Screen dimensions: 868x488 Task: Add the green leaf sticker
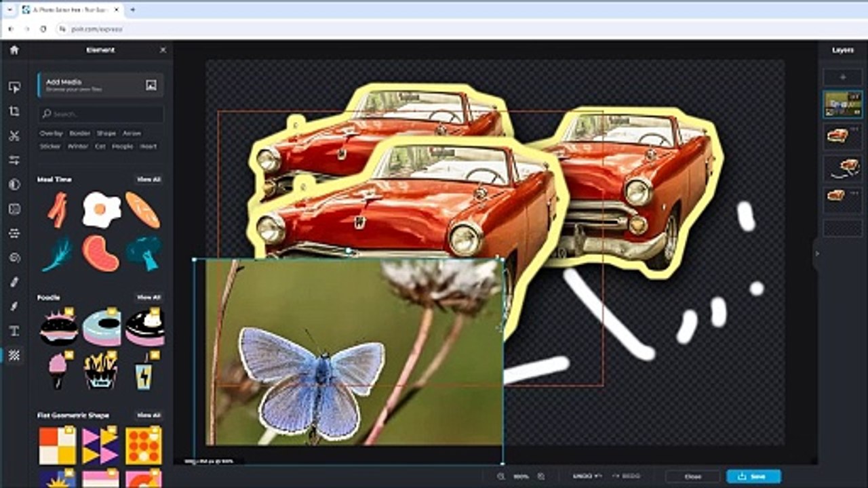click(56, 253)
